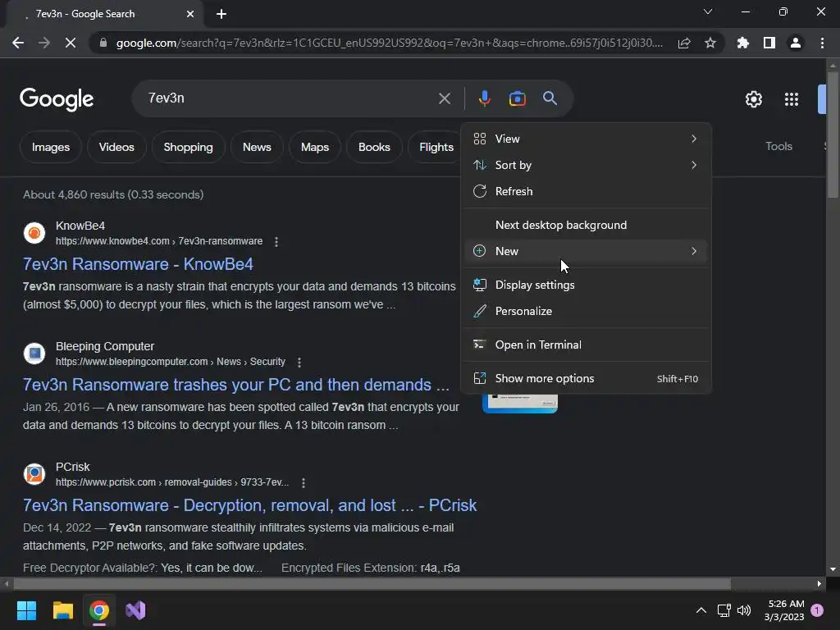Open the Chrome profile avatar icon
Image resolution: width=840 pixels, height=630 pixels.
pyautogui.click(x=796, y=43)
